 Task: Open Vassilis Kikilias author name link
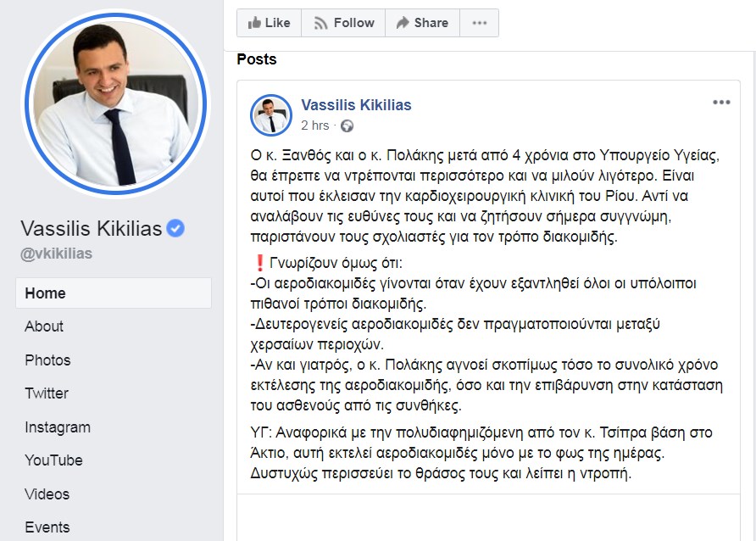[356, 104]
